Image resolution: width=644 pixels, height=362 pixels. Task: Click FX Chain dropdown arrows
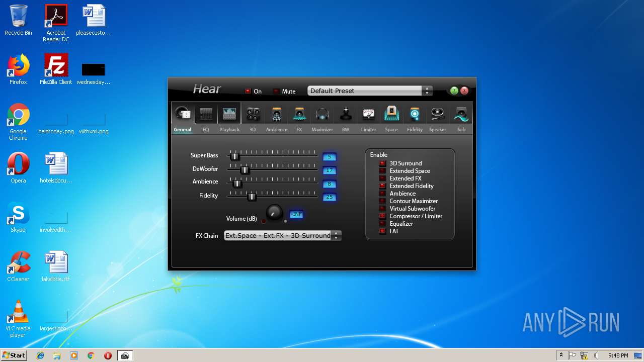point(336,235)
